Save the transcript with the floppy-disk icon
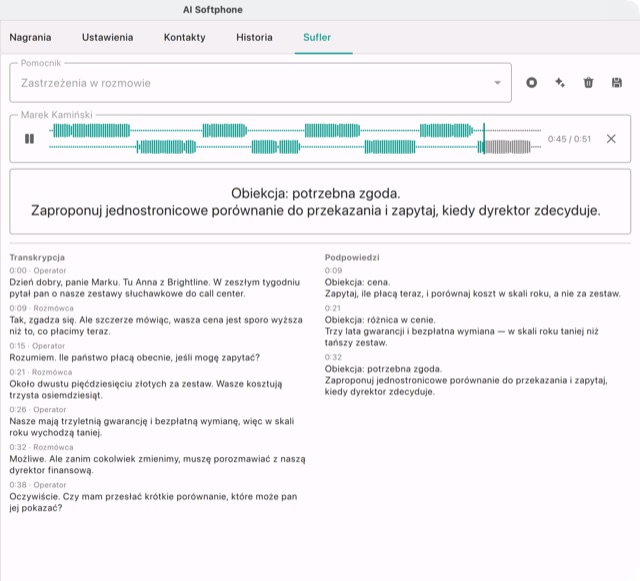Image resolution: width=640 pixels, height=581 pixels. tap(617, 83)
